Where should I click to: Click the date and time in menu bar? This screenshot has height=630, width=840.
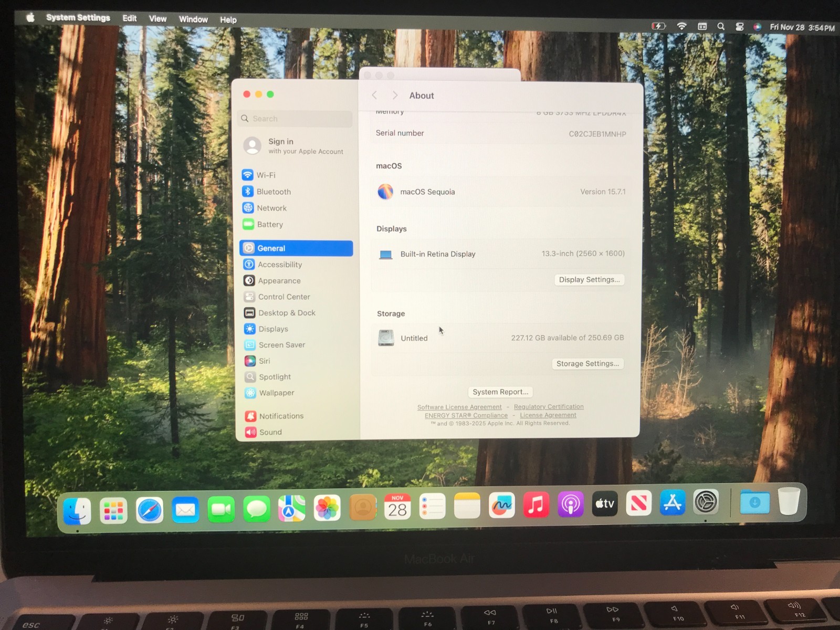[x=802, y=27]
